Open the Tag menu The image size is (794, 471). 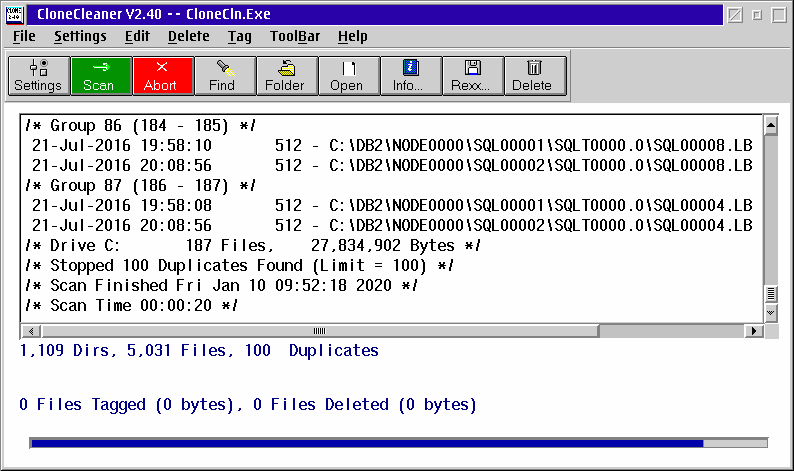[239, 36]
